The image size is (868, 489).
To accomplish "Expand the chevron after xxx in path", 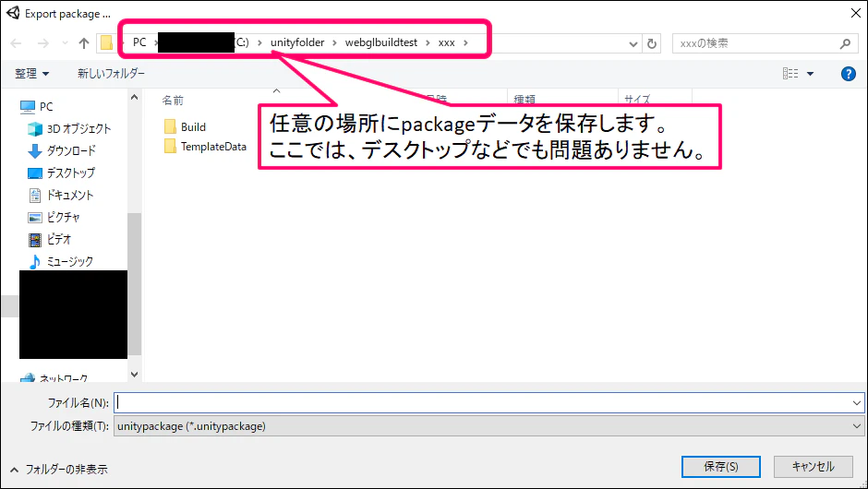I will click(465, 42).
